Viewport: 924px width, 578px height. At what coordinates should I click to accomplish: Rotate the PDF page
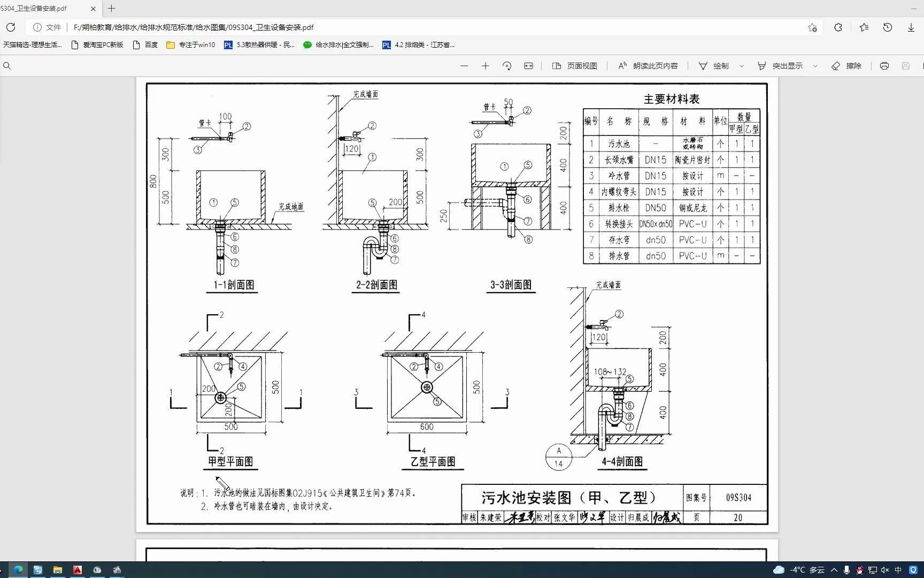507,66
